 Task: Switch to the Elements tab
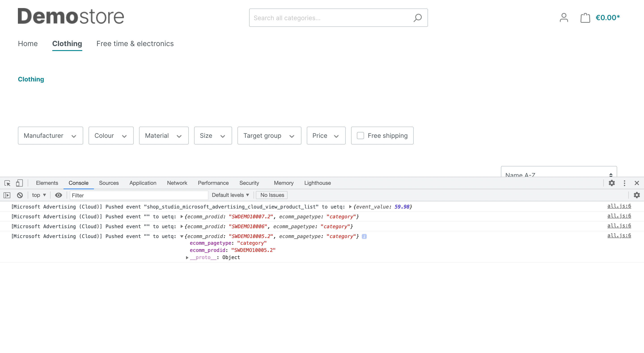pos(47,183)
